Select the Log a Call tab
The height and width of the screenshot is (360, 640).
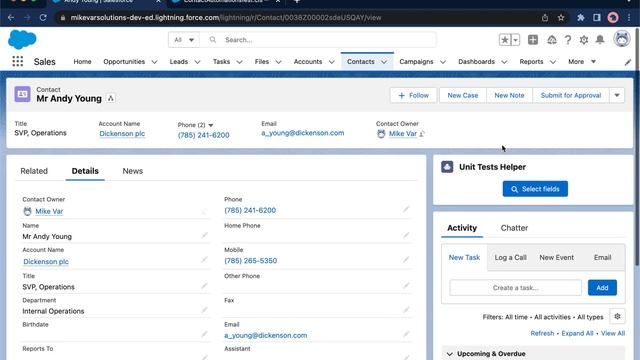coord(510,258)
